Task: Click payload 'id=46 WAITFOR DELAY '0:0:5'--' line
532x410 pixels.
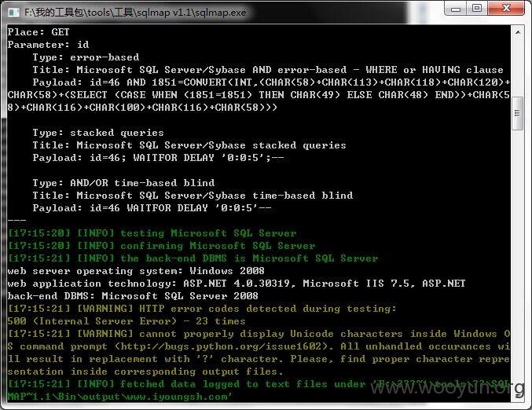Action: pos(152,208)
